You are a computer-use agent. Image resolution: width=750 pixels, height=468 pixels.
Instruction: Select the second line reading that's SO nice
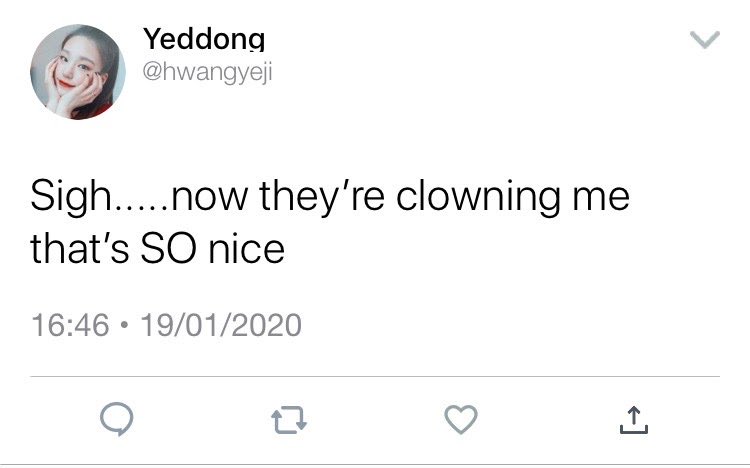(x=158, y=249)
